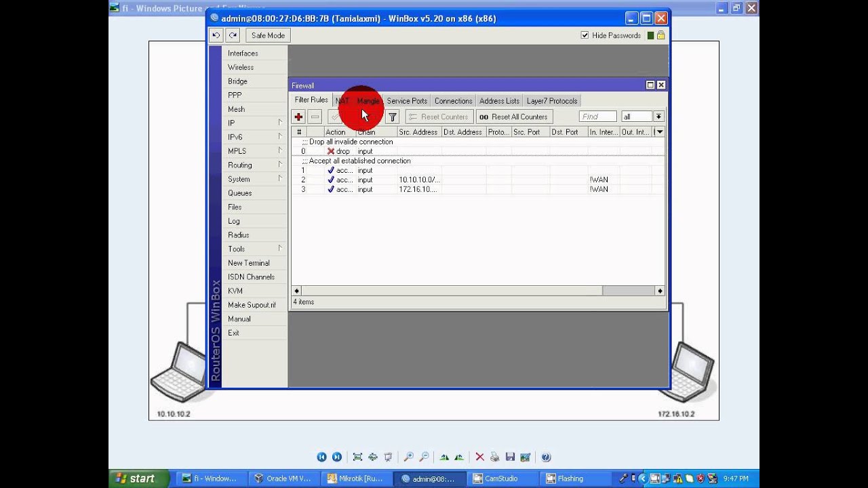Screen dimensions: 868x488
Task: Select Best Fit view in Picture Viewer
Action: 357,457
